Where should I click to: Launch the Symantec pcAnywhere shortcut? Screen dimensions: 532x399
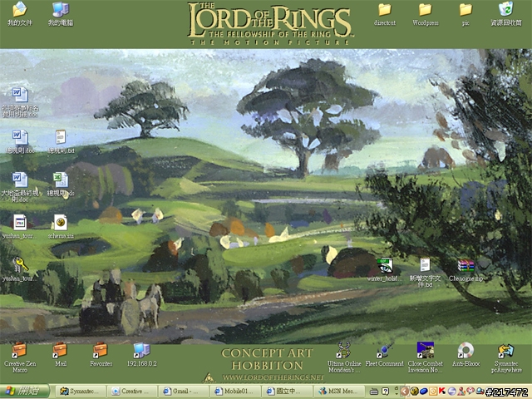click(506, 357)
